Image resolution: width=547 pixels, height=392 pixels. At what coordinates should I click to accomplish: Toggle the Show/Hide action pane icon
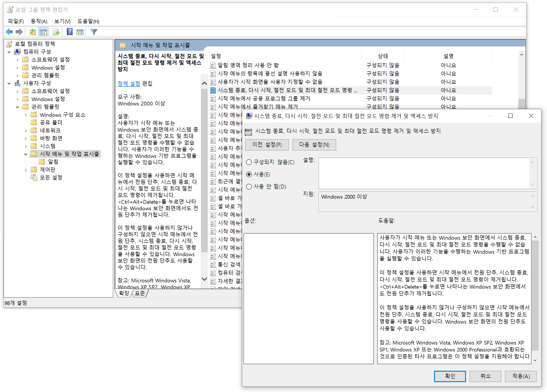[x=80, y=32]
